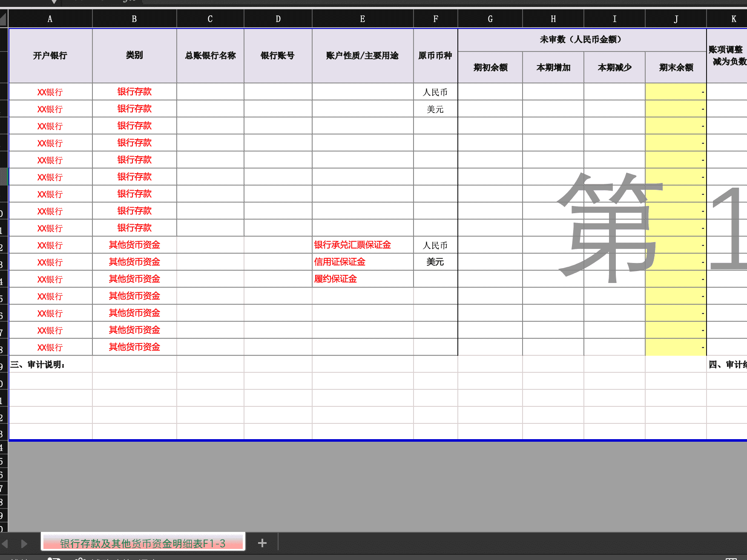The width and height of the screenshot is (747, 560).
Task: Select the 信用证保证金 cell
Action: click(339, 262)
